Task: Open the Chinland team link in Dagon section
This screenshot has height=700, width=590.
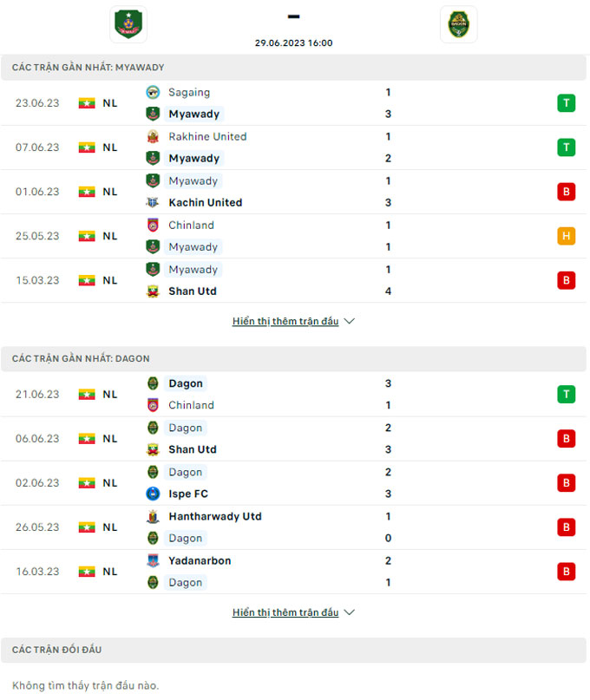Action: (x=191, y=405)
